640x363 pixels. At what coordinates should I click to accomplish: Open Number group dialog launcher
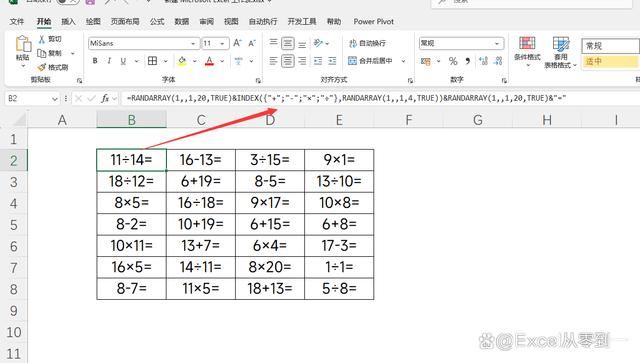point(504,80)
